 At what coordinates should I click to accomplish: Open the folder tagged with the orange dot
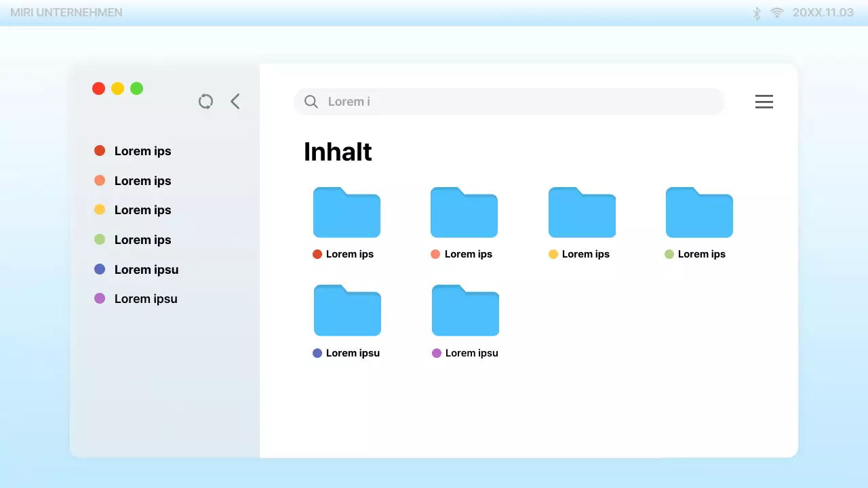(x=464, y=212)
